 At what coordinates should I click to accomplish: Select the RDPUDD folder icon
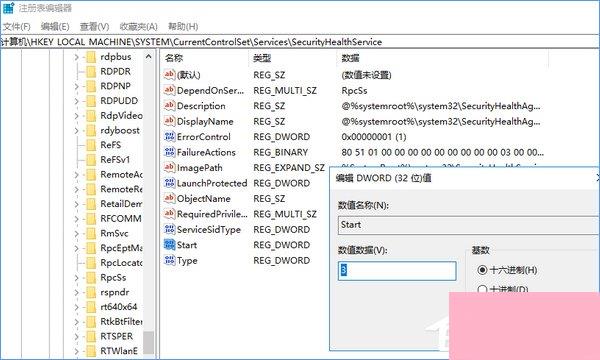coord(91,101)
